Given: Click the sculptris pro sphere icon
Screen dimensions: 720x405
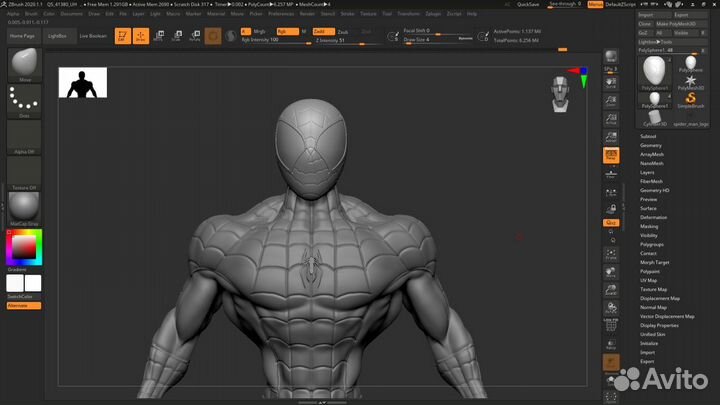Looking at the screenshot, I should click(x=231, y=36).
